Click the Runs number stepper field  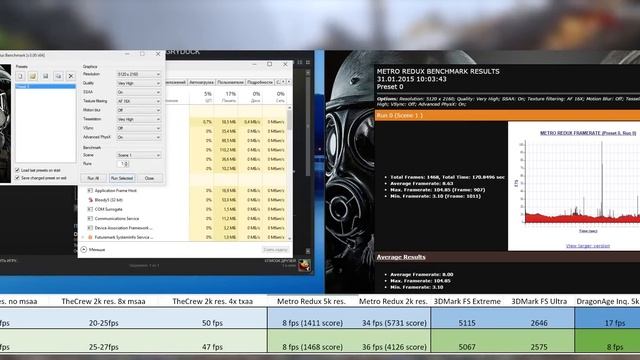(x=123, y=164)
